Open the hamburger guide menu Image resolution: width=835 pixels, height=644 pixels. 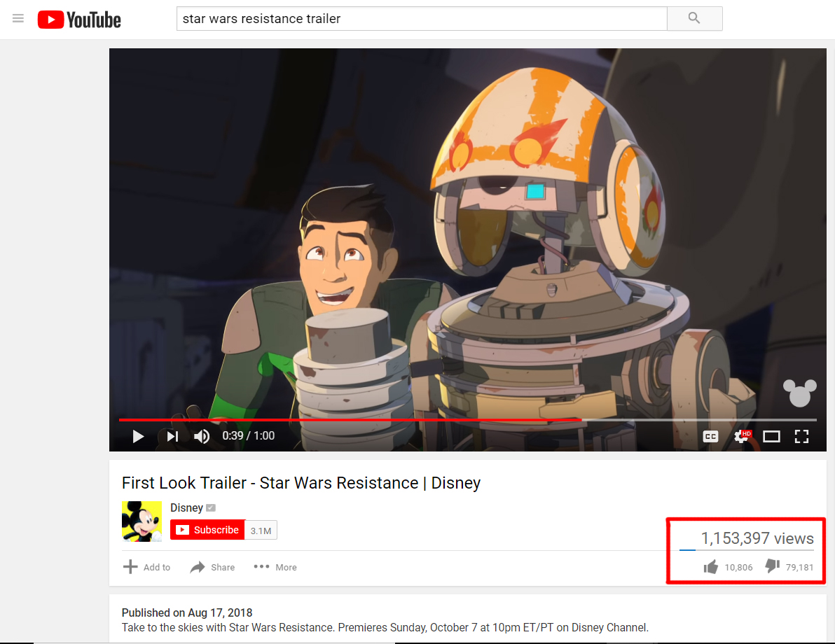(18, 19)
